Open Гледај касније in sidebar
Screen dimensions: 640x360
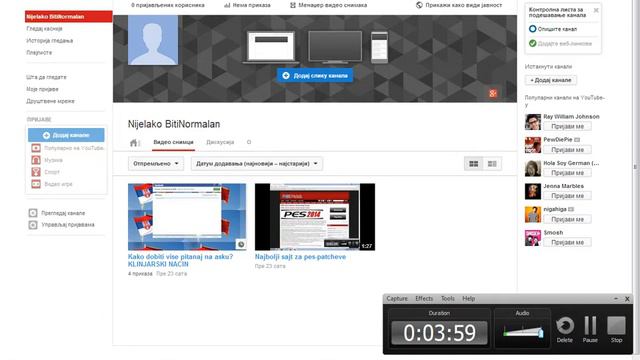[x=44, y=29]
